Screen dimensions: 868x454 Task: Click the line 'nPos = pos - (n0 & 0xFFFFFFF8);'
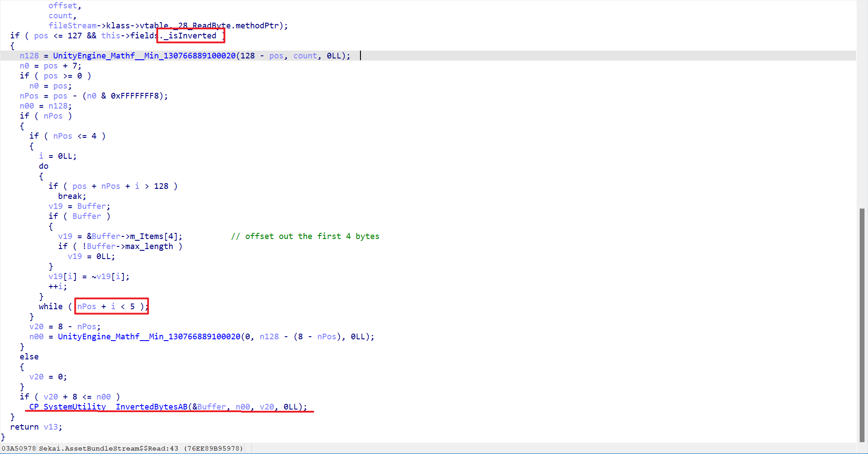[94, 96]
